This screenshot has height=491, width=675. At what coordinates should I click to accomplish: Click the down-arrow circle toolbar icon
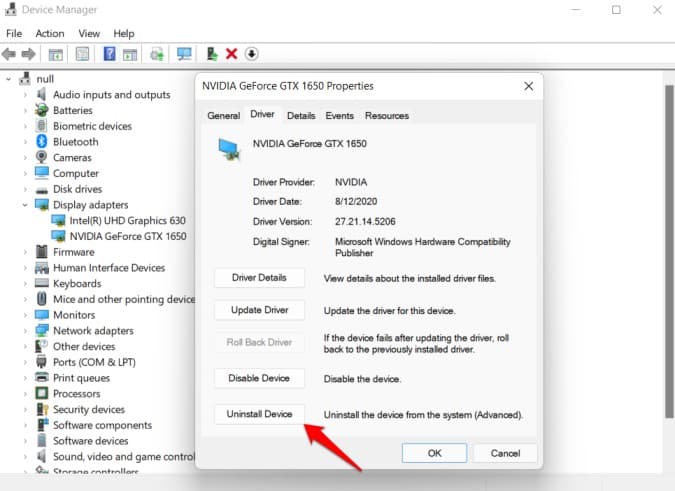coord(251,54)
